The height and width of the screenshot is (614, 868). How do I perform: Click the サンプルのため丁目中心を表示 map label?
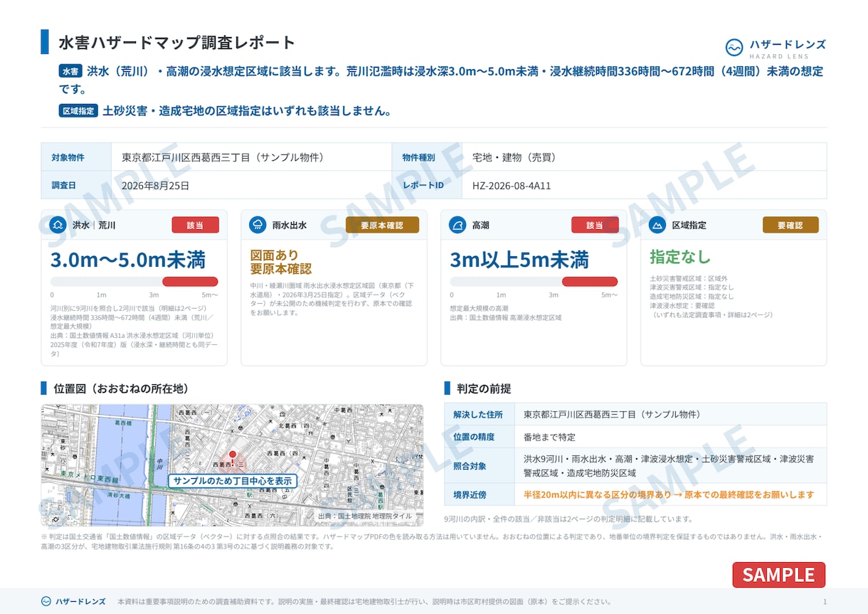point(233,481)
